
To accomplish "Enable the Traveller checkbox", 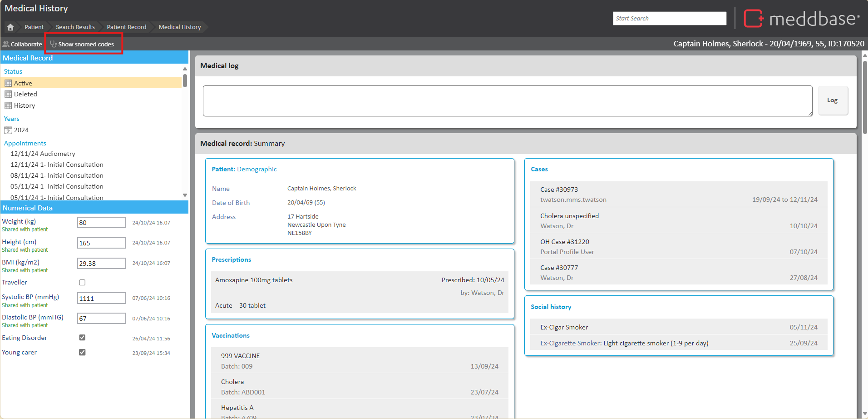I will (82, 283).
